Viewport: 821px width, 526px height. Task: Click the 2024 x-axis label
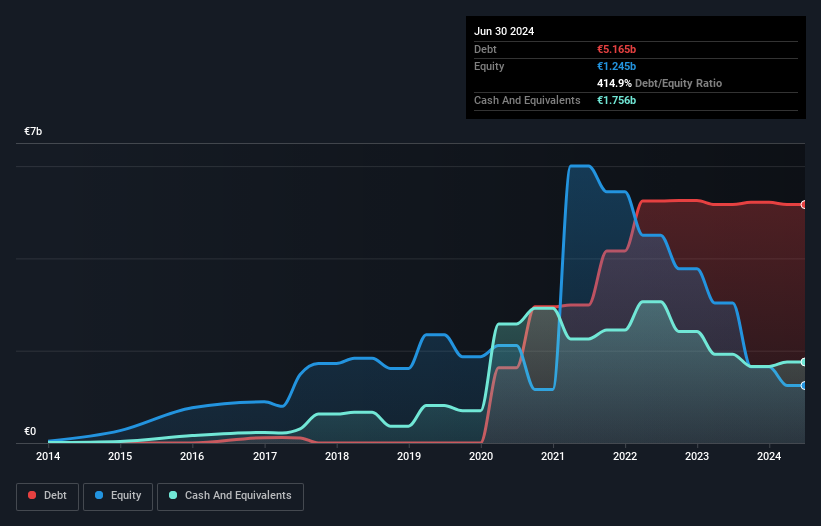click(x=769, y=456)
